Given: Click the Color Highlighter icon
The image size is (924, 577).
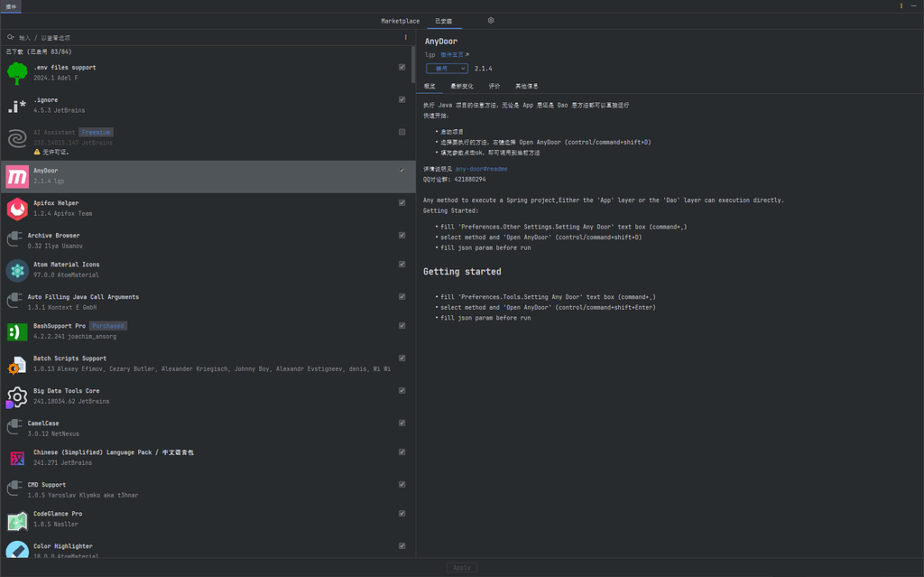Looking at the screenshot, I should pyautogui.click(x=17, y=549).
